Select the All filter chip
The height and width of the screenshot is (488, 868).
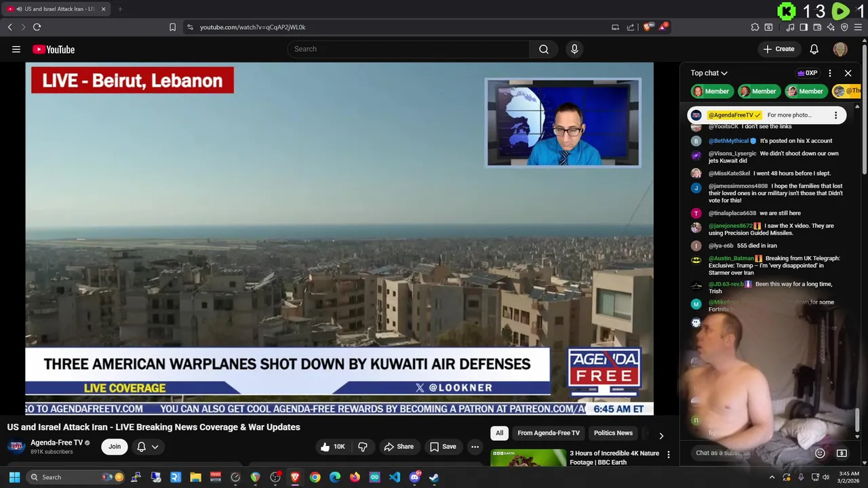tap(499, 433)
